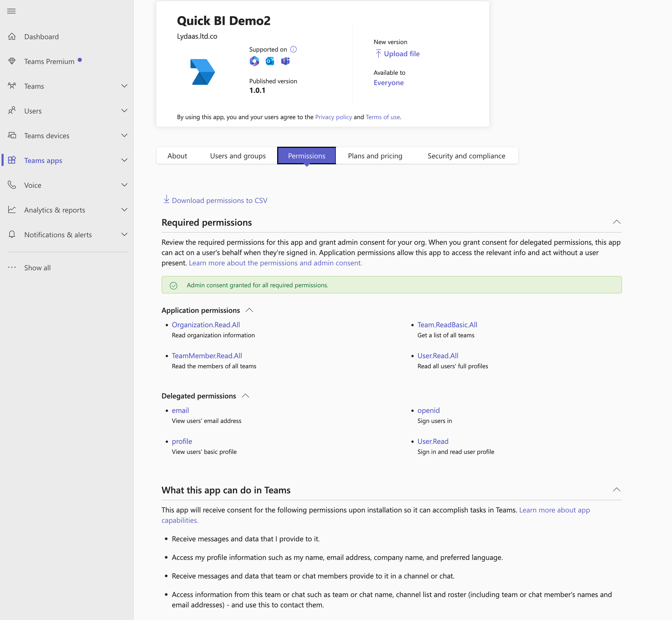The height and width of the screenshot is (620, 672).
Task: Open the Organization.Read.All permission link
Action: (206, 325)
